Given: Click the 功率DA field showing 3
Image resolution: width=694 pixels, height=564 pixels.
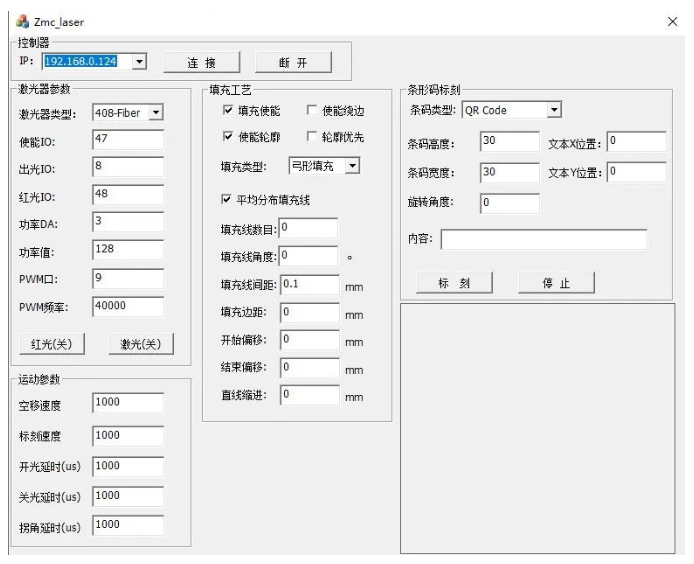Looking at the screenshot, I should click(x=128, y=222).
